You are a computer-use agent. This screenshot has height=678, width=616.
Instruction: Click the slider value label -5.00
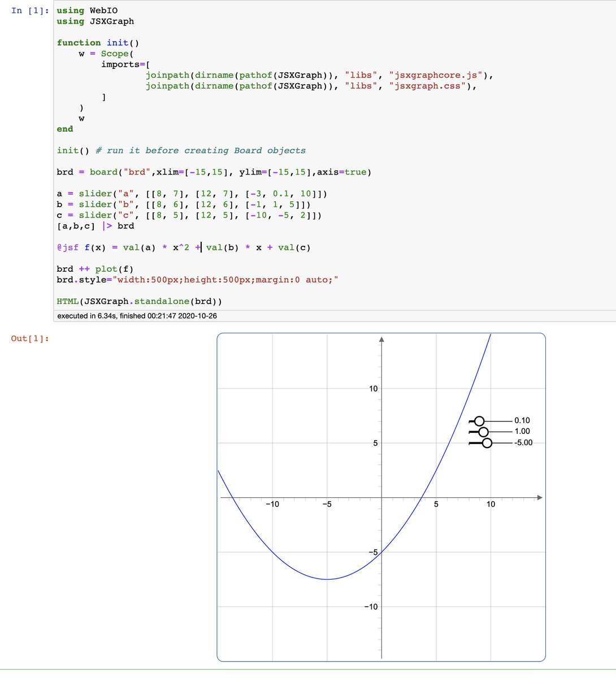pos(523,442)
